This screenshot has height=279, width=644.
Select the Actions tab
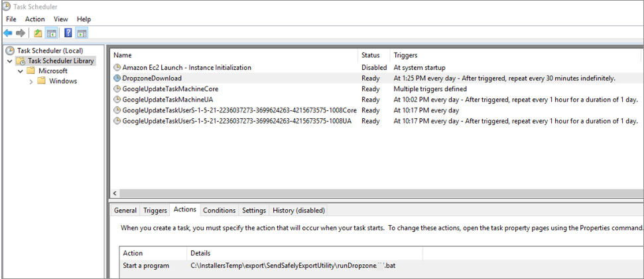[x=185, y=209]
